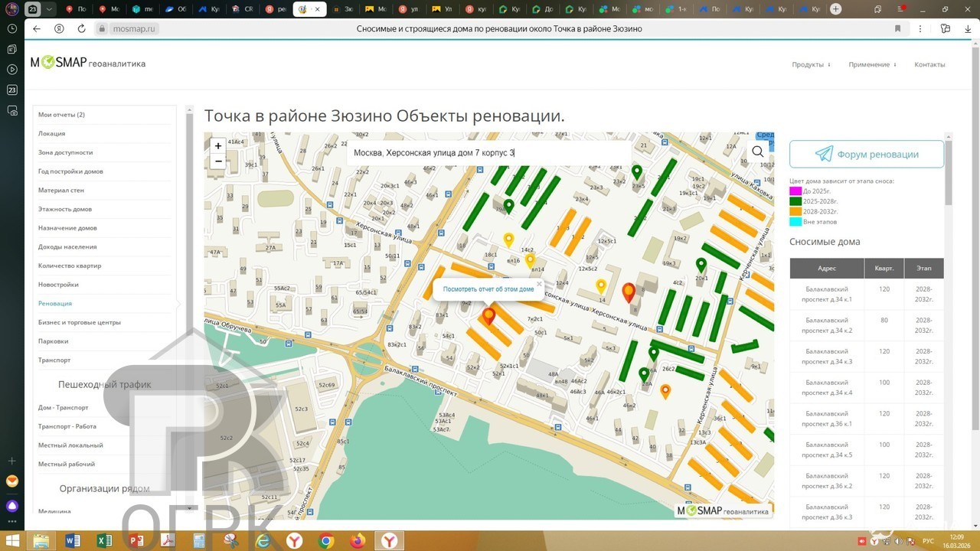Close the map report popup
The height and width of the screenshot is (551, 980).
click(539, 284)
